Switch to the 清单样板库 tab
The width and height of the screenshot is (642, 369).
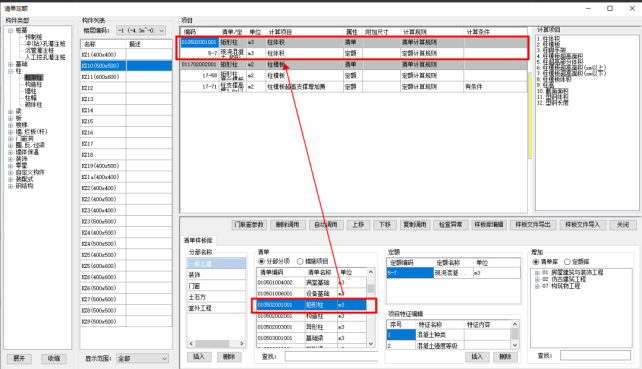pyautogui.click(x=198, y=240)
